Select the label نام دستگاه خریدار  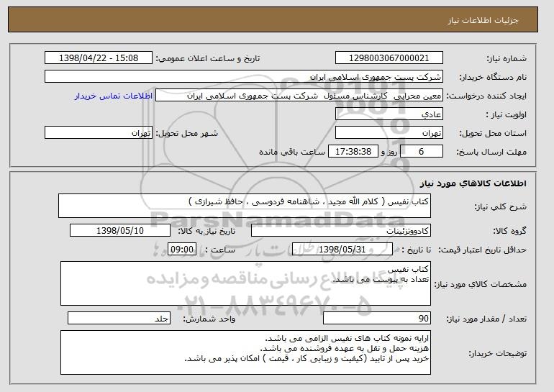tap(493, 77)
